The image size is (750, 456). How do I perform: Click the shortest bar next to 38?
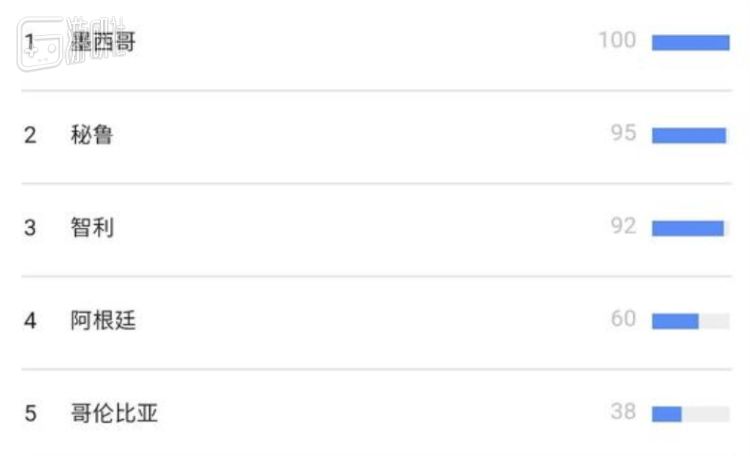(690, 413)
